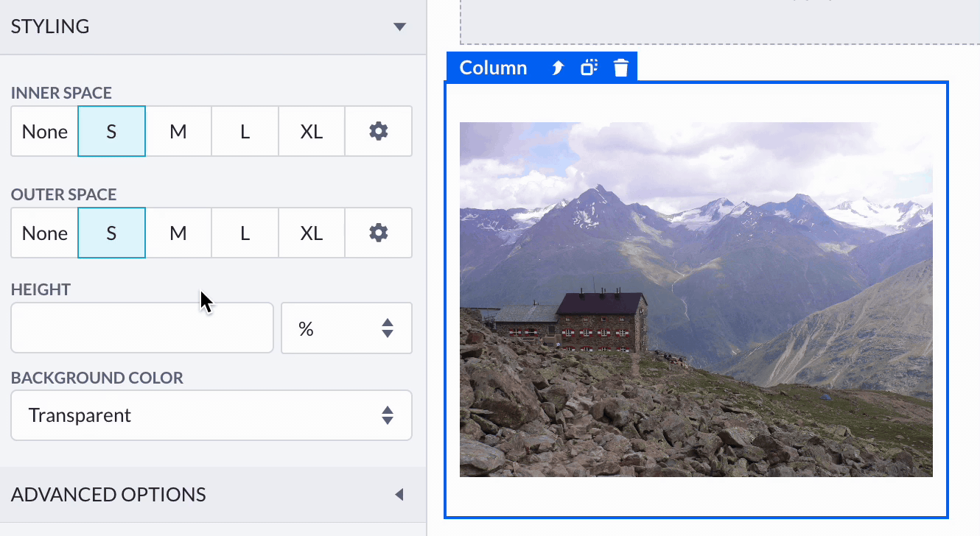The height and width of the screenshot is (536, 980).
Task: Collapse the Styling section
Action: [x=213, y=27]
